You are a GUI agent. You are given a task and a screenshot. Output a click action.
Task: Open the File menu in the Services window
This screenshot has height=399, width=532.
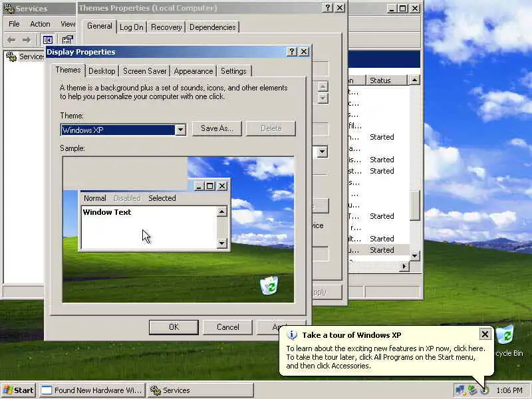coord(14,24)
